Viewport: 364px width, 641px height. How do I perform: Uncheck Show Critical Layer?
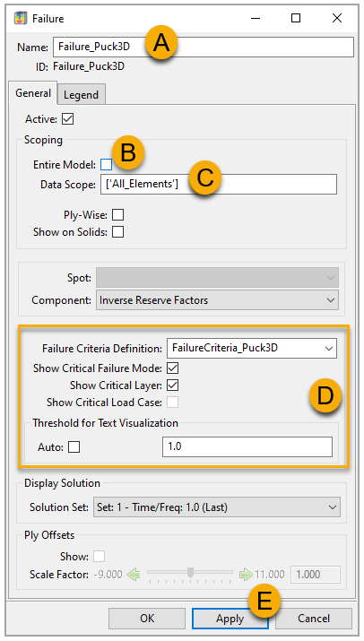[173, 385]
